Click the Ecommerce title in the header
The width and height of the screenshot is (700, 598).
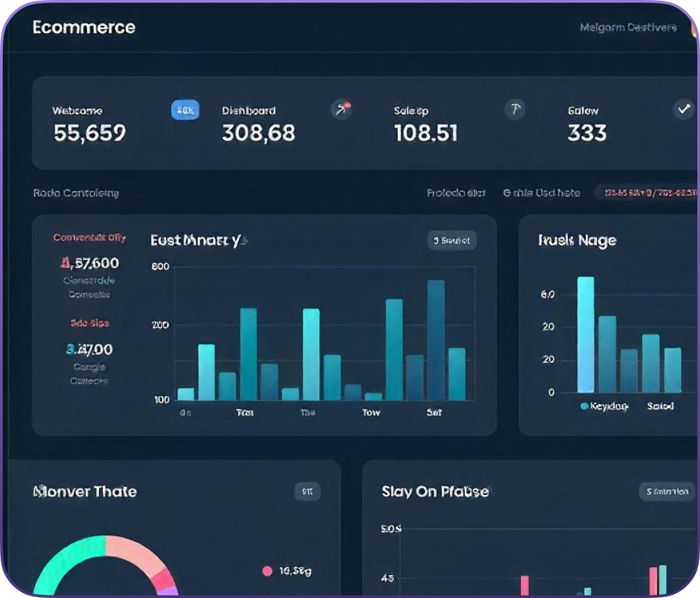click(x=83, y=28)
